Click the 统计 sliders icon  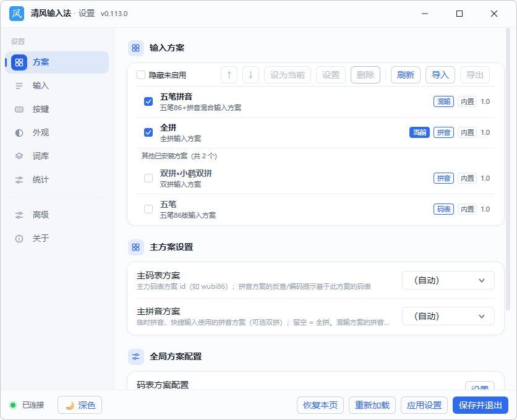19,180
